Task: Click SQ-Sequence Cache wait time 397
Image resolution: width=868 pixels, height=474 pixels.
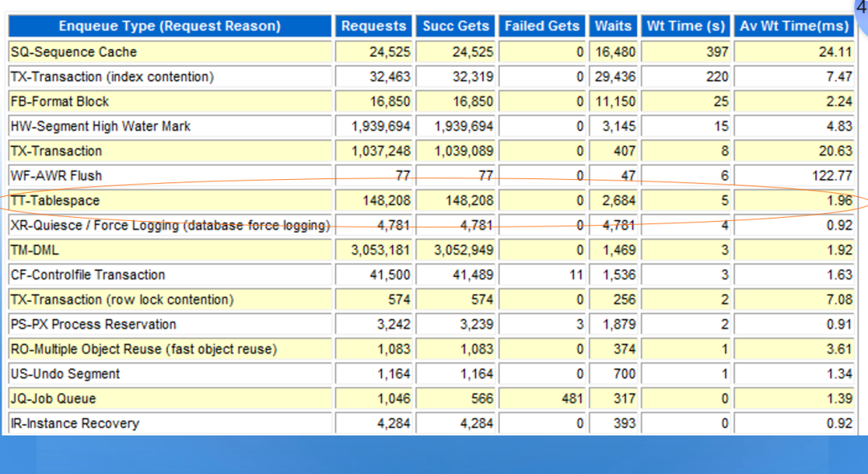Action: point(717,52)
